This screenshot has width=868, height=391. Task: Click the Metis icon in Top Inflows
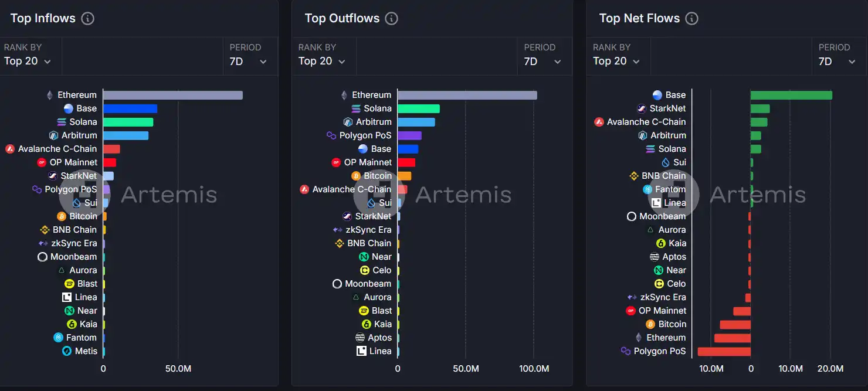point(67,351)
